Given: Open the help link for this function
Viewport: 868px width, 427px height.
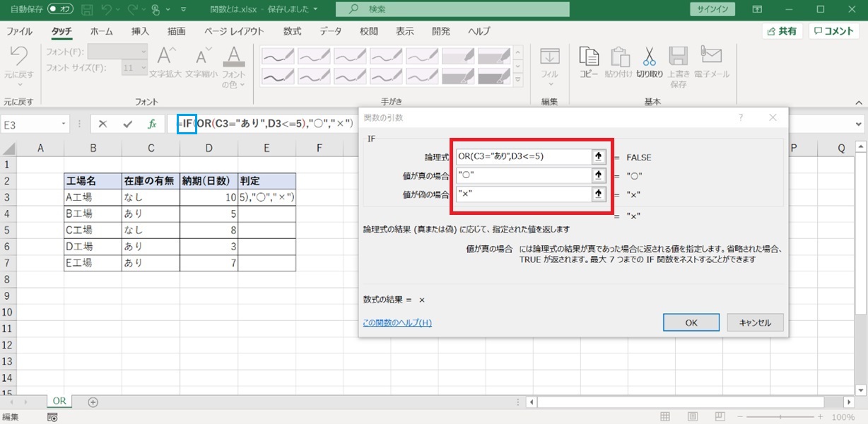Looking at the screenshot, I should pyautogui.click(x=397, y=323).
